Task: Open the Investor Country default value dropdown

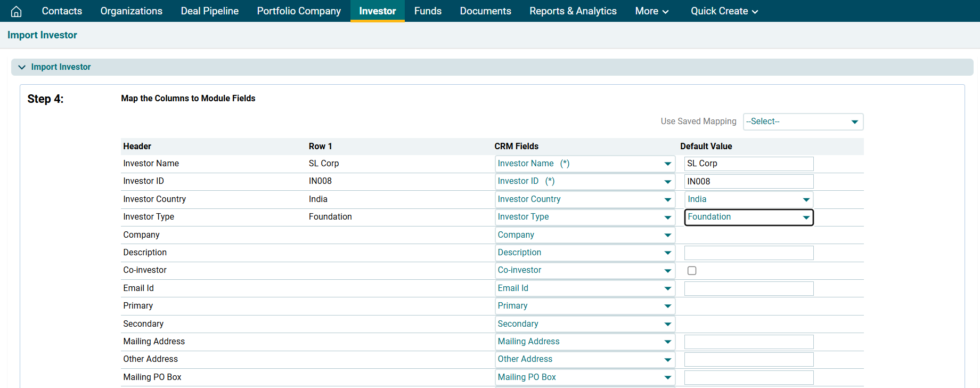Action: 748,199
